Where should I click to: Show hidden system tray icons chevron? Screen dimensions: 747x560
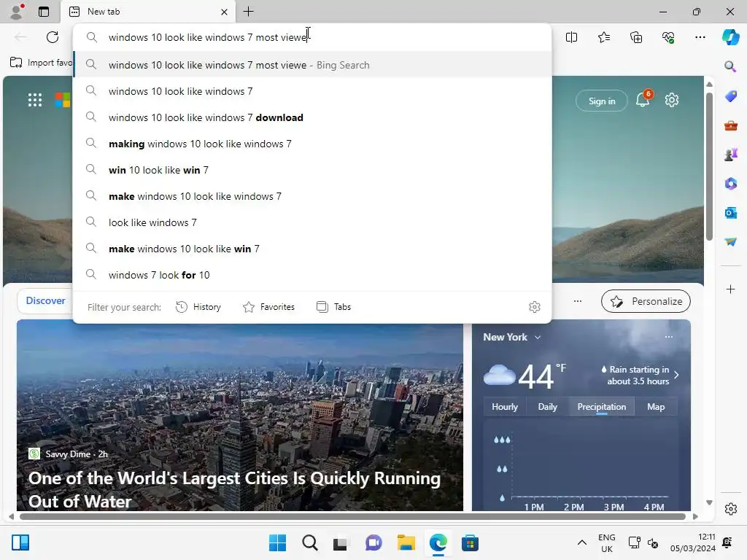click(581, 542)
